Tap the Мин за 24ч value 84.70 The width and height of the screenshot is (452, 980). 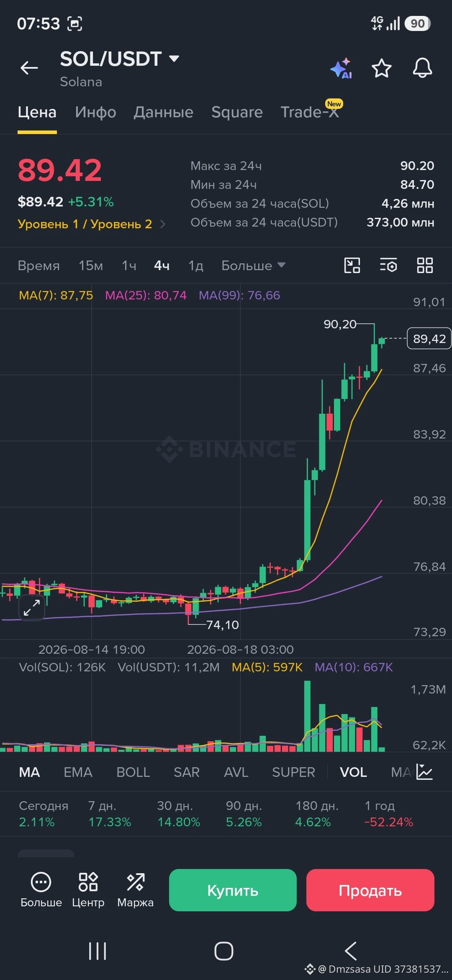[x=417, y=185]
